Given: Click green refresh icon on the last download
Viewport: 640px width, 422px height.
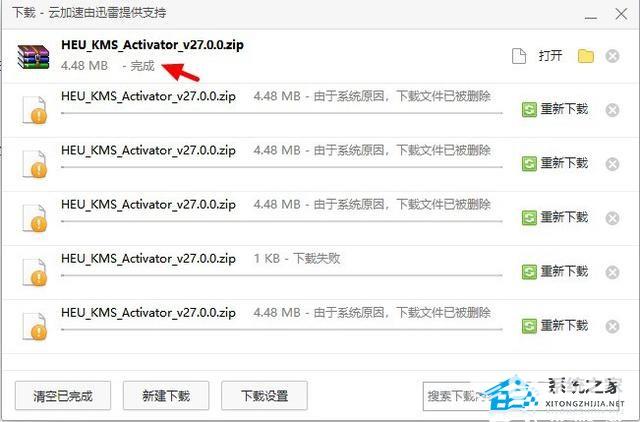Looking at the screenshot, I should point(529,326).
